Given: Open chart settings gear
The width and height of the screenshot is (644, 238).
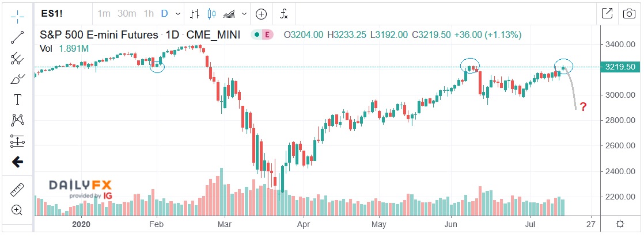Looking at the screenshot, I should tap(620, 224).
